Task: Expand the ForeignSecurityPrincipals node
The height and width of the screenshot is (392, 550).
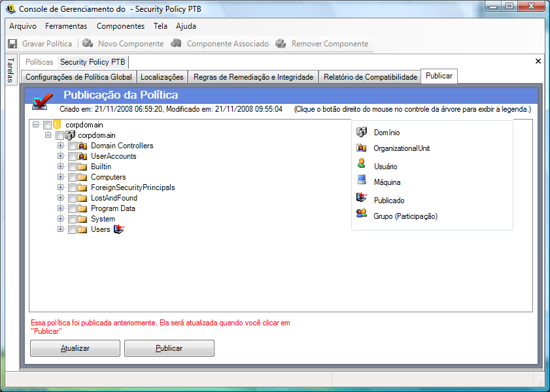Action: 60,188
